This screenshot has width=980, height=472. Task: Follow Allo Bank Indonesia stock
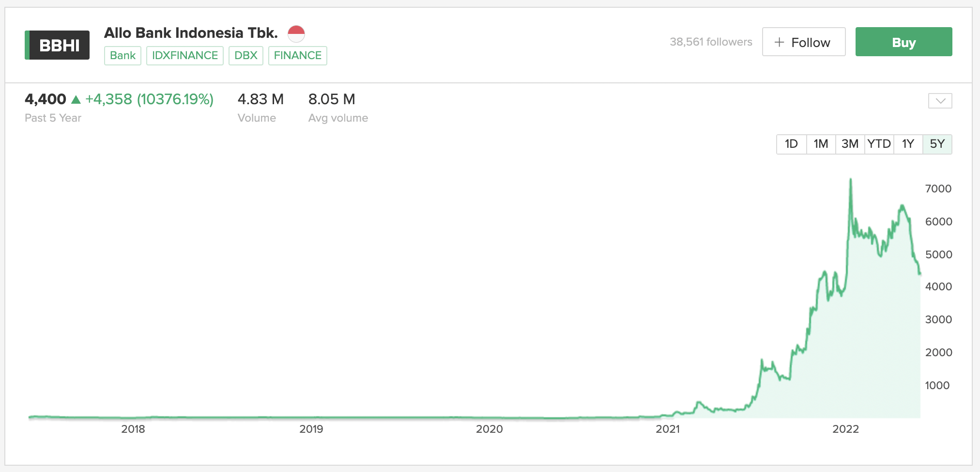[804, 42]
